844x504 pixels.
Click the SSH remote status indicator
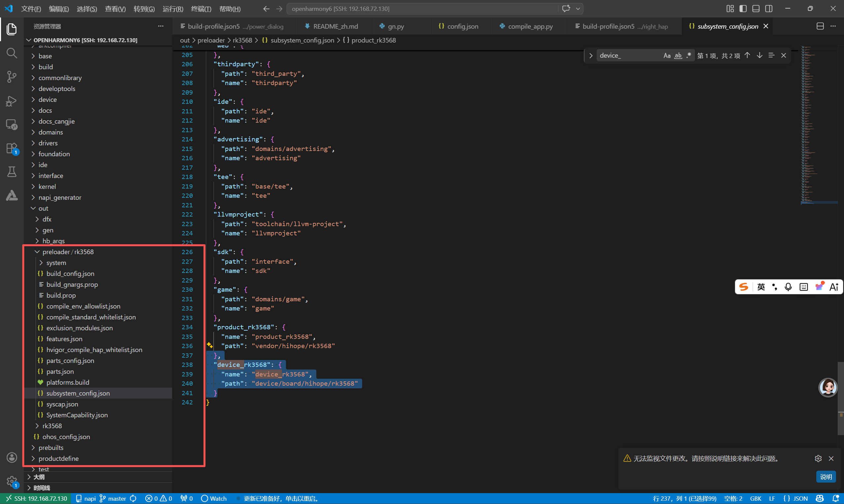[36, 498]
